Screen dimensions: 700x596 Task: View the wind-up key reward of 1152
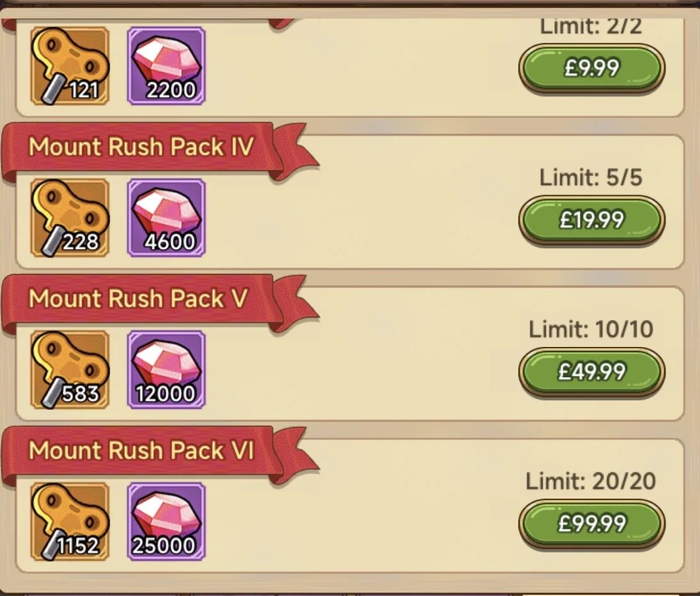[70, 522]
